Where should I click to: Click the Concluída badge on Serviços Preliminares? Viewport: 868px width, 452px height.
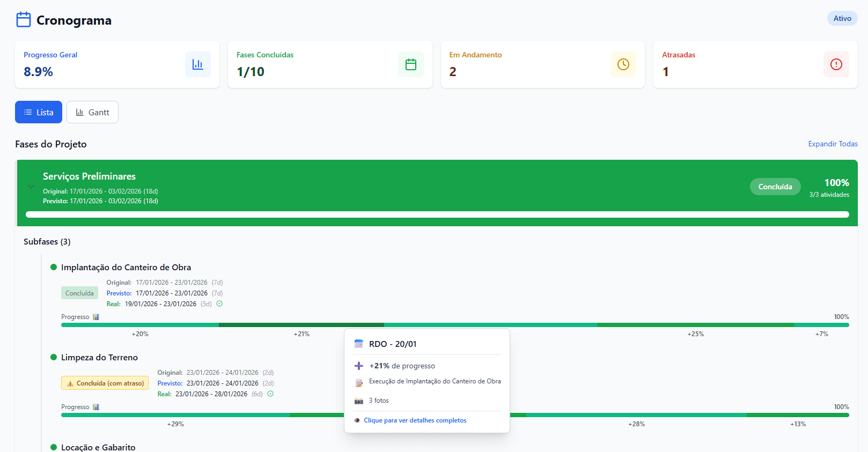point(775,187)
